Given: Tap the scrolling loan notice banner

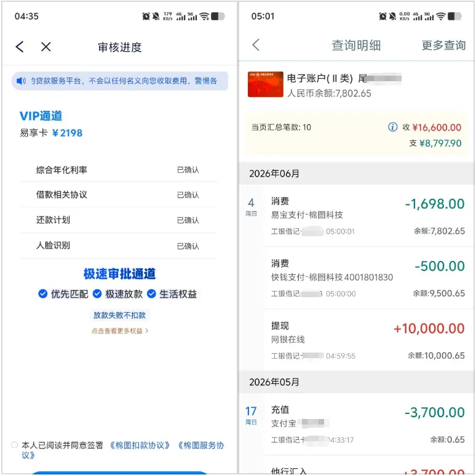Looking at the screenshot, I should pyautogui.click(x=119, y=81).
